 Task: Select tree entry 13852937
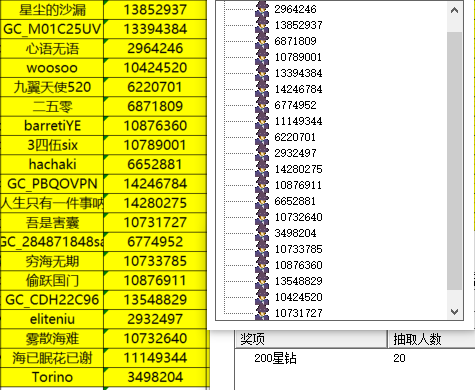[298, 25]
